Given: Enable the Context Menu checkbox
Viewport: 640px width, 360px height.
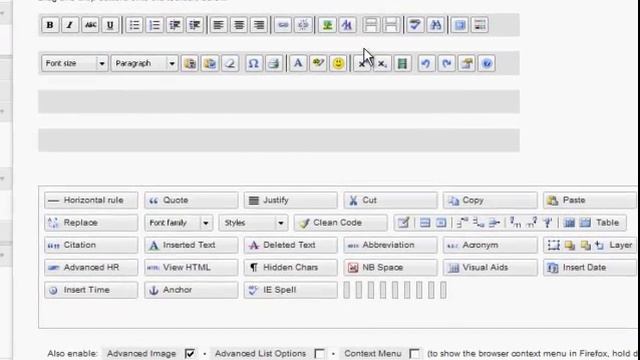Looking at the screenshot, I should pos(414,353).
